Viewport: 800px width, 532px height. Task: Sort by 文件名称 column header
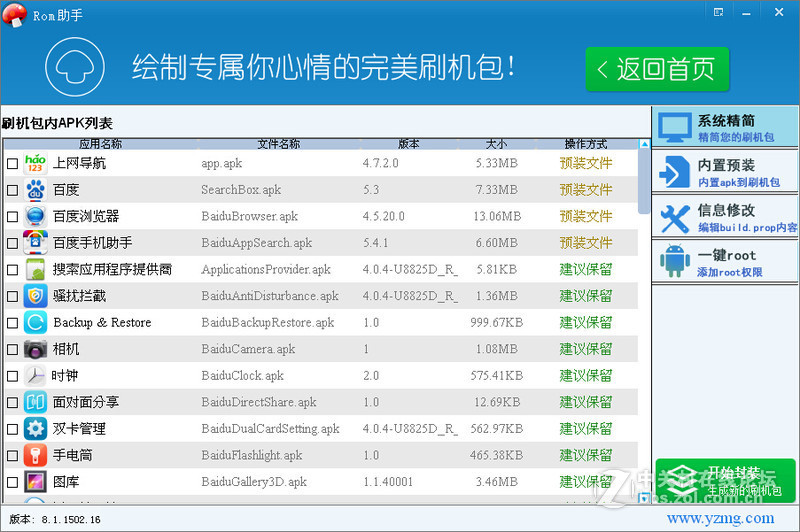coord(279,144)
